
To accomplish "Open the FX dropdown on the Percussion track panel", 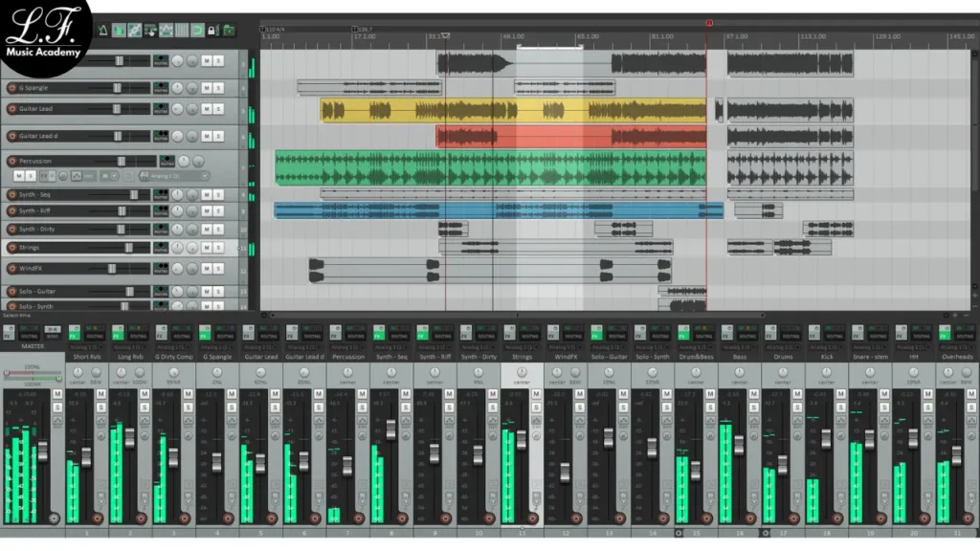I will (x=52, y=176).
